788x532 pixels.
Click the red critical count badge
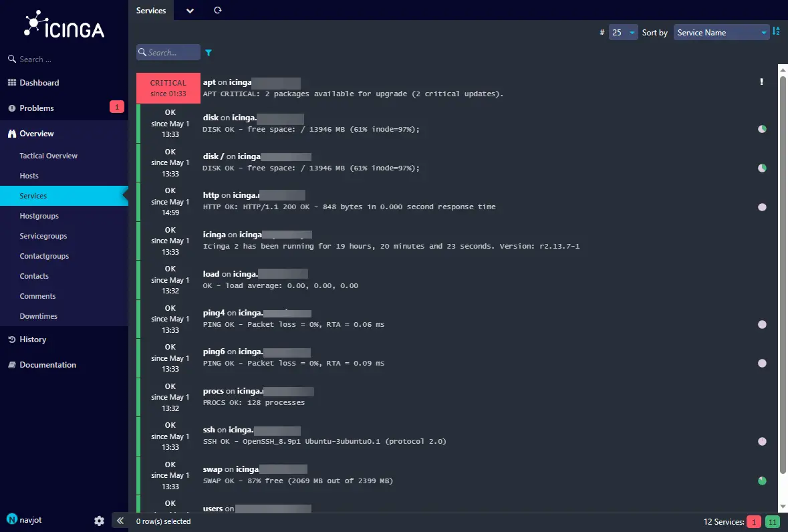pyautogui.click(x=754, y=522)
